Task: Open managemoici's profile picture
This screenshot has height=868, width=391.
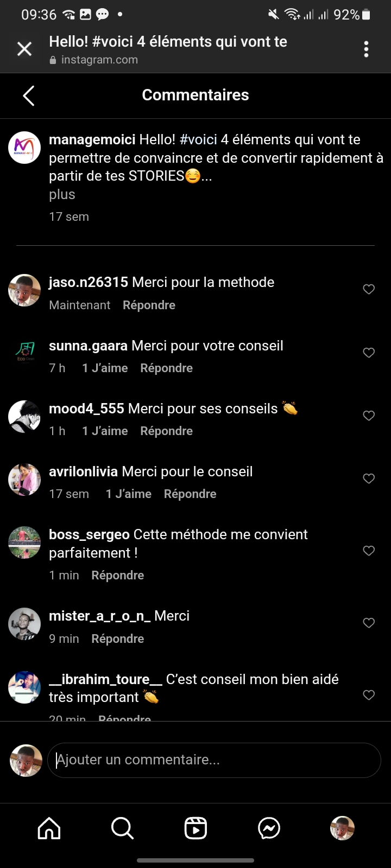Action: pyautogui.click(x=24, y=148)
